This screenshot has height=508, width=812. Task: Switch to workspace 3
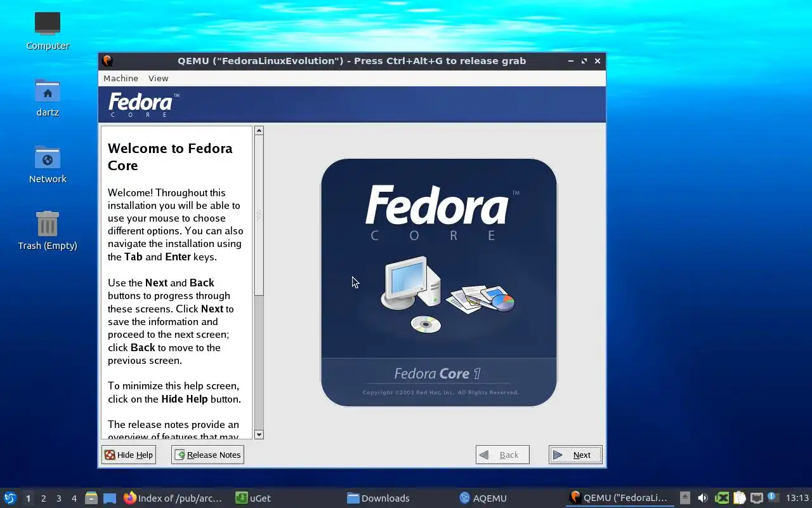coord(58,498)
